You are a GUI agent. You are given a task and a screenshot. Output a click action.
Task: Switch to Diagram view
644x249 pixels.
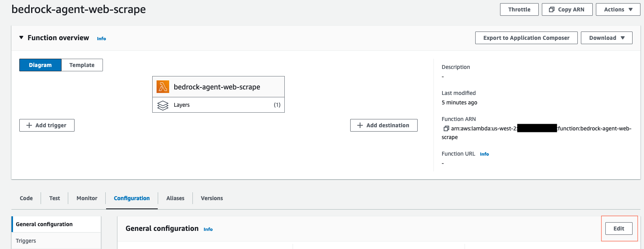(x=40, y=65)
